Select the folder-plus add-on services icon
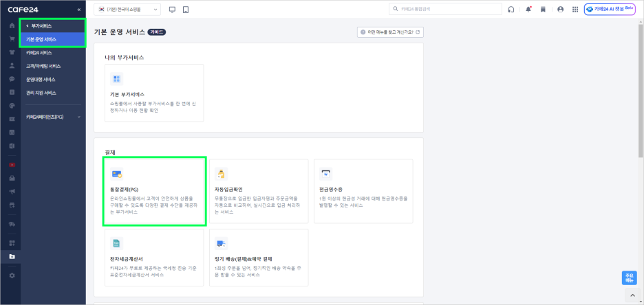This screenshot has width=644, height=305. (12, 257)
